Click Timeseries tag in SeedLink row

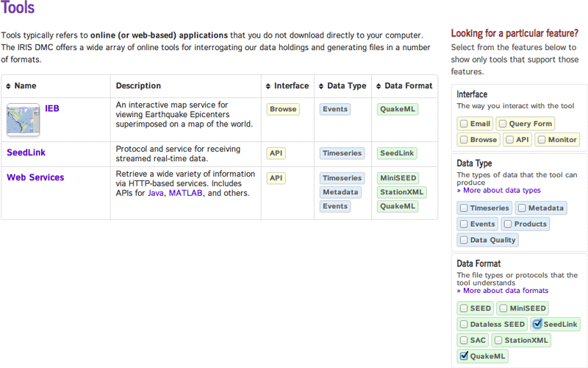342,153
